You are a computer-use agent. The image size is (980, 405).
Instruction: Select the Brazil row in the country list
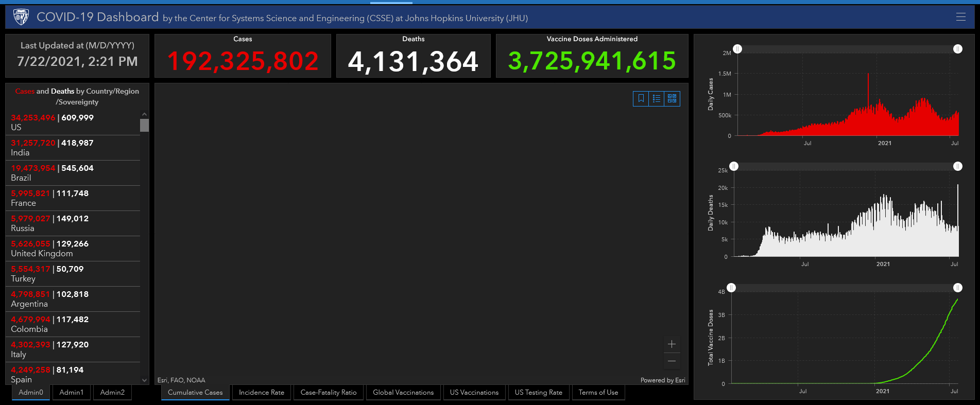pyautogui.click(x=73, y=173)
